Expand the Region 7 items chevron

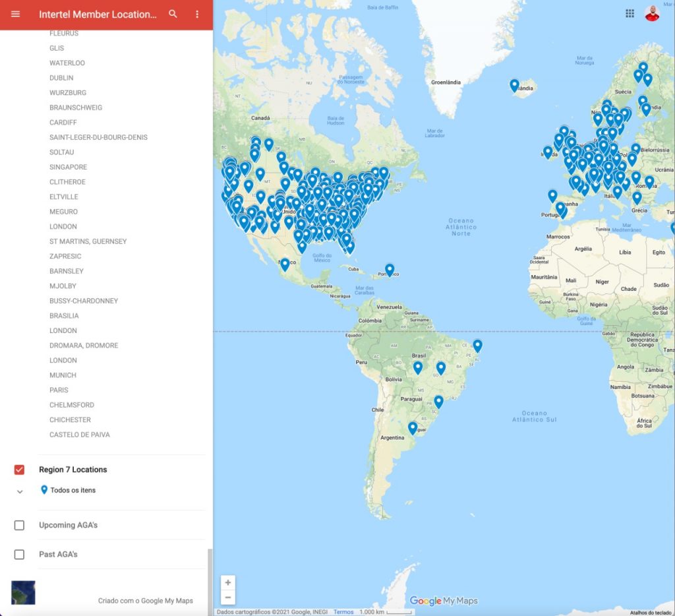coord(20,491)
